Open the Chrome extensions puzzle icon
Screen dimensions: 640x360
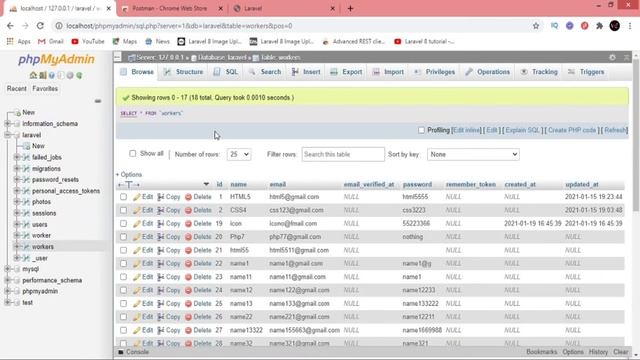click(600, 26)
